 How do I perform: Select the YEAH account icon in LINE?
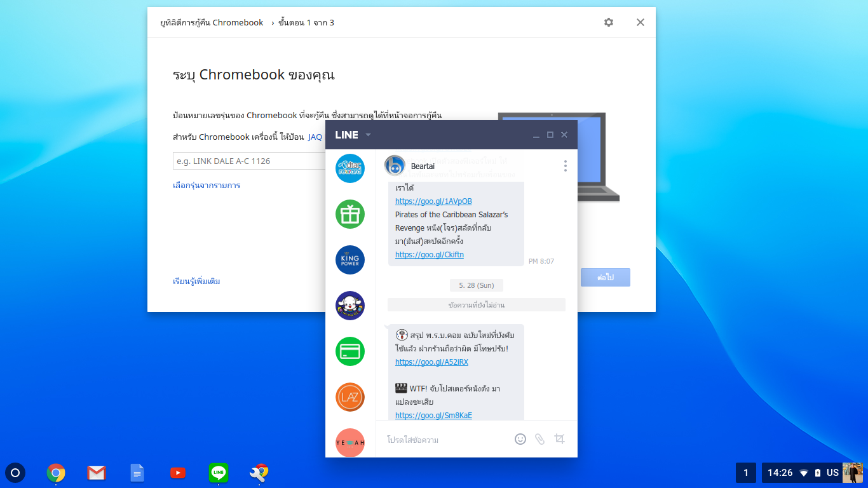[350, 442]
